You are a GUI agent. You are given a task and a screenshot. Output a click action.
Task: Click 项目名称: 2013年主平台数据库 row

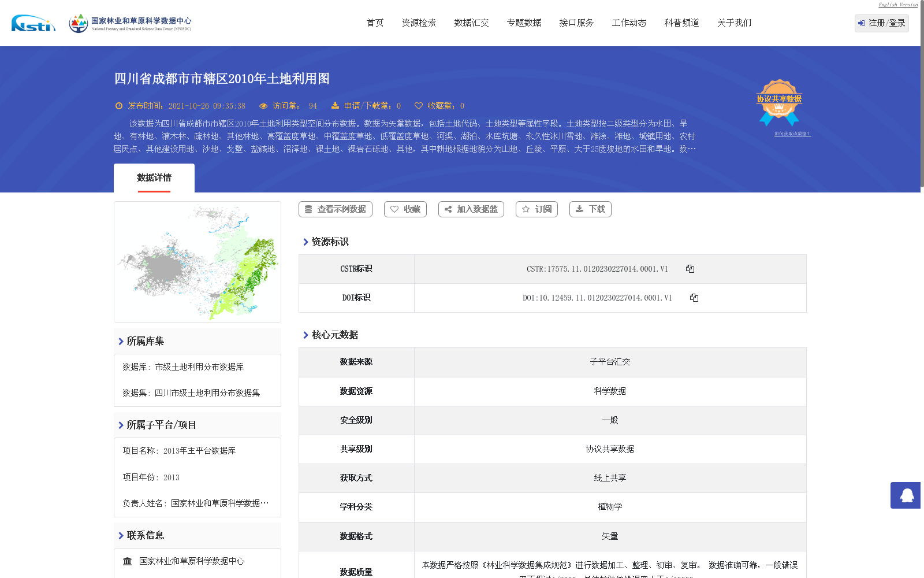pos(179,451)
